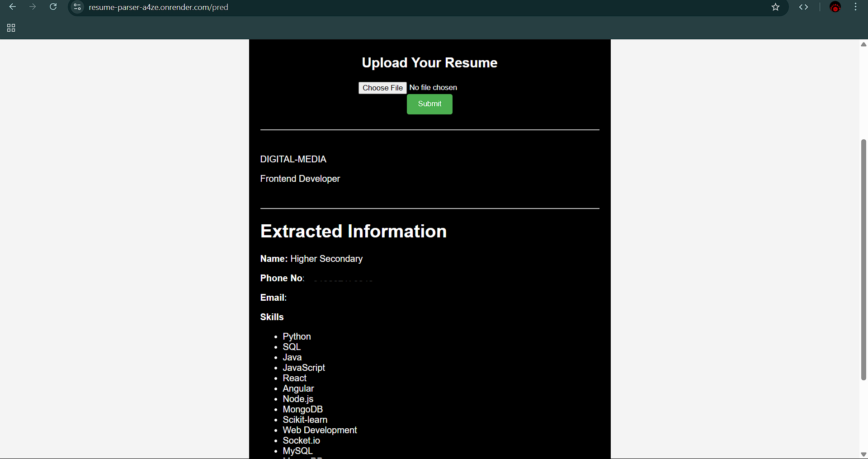This screenshot has width=868, height=459.
Task: Click the scrollbar down arrow
Action: tap(863, 454)
